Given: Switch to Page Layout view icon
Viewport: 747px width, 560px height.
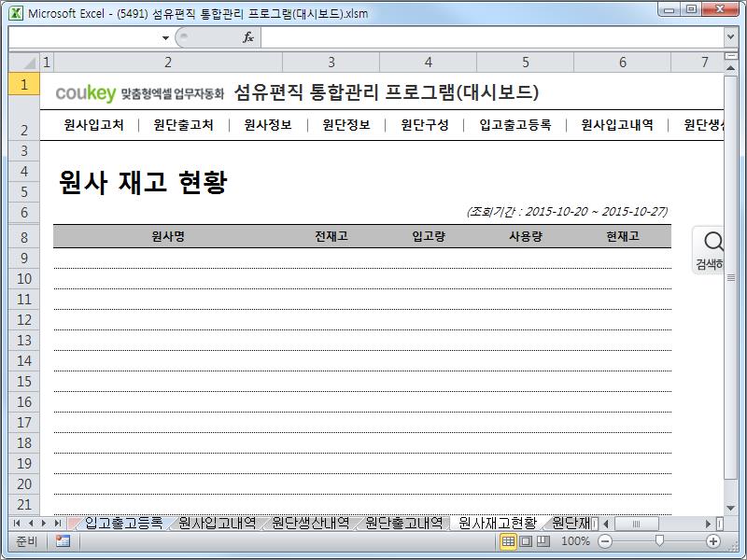Looking at the screenshot, I should click(x=526, y=541).
